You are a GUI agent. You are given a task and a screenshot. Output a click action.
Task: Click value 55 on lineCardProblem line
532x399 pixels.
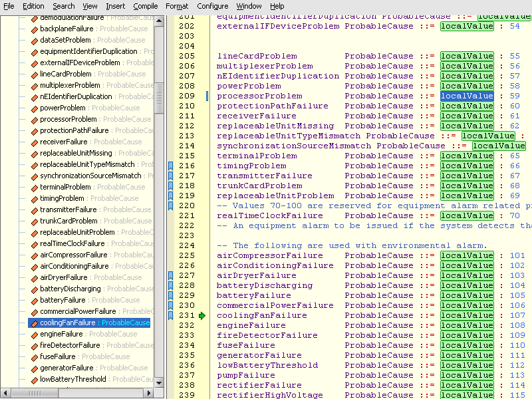(x=515, y=56)
